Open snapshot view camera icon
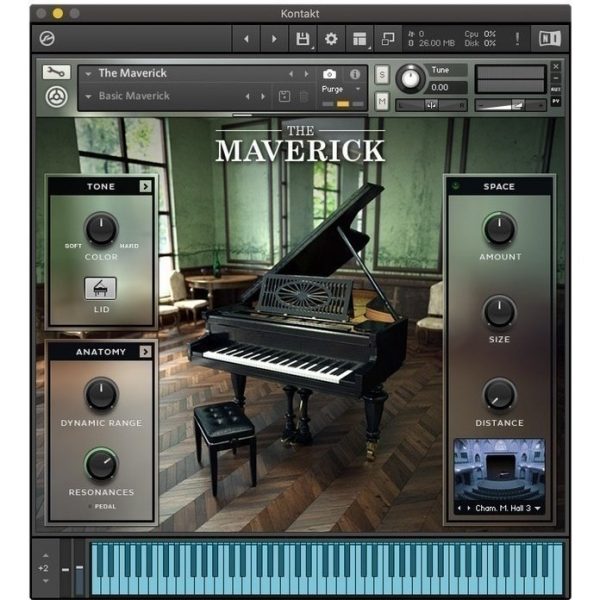Viewport: 600px width, 600px height. pos(329,74)
